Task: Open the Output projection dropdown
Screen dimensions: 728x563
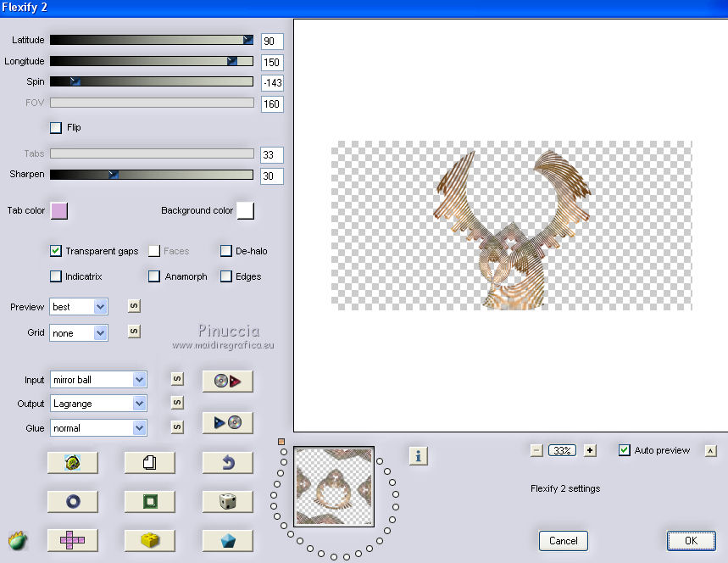Action: pos(98,404)
